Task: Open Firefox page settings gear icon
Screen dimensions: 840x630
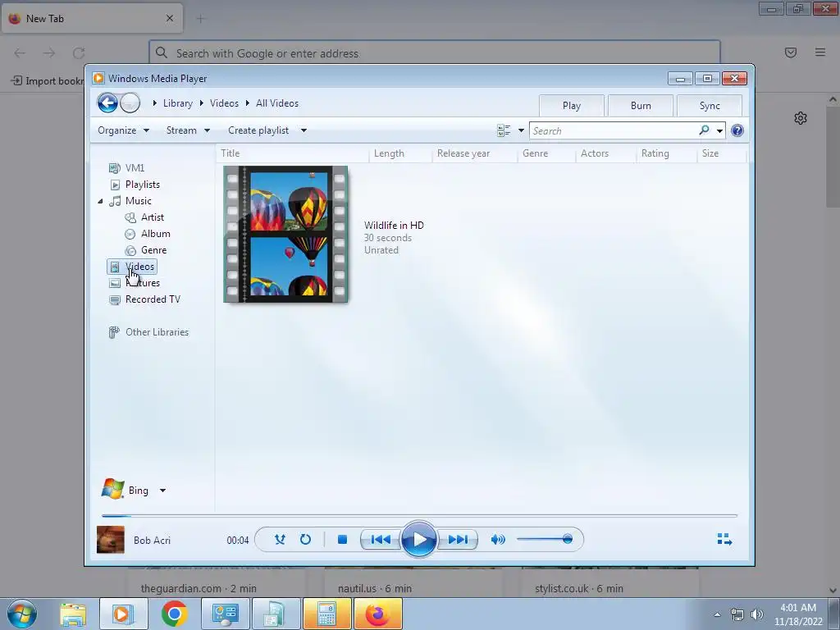Action: [x=801, y=118]
